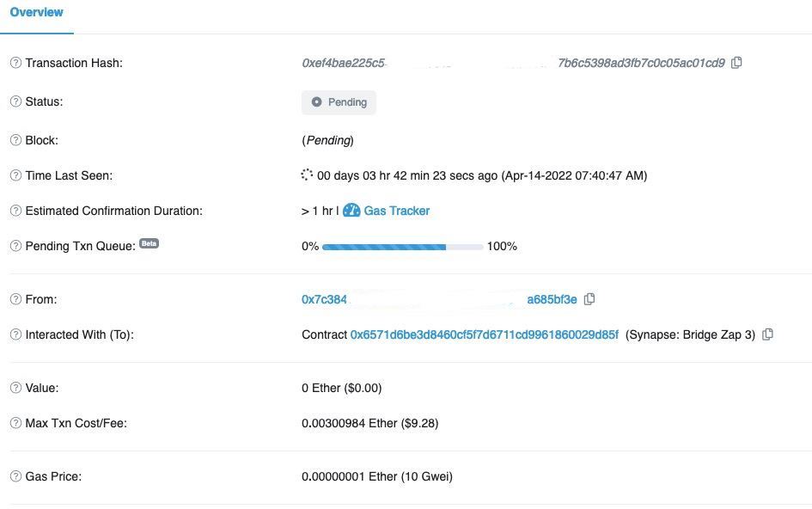This screenshot has width=812, height=509.
Task: Click the help icon next to Gas Price
Action: [x=15, y=476]
